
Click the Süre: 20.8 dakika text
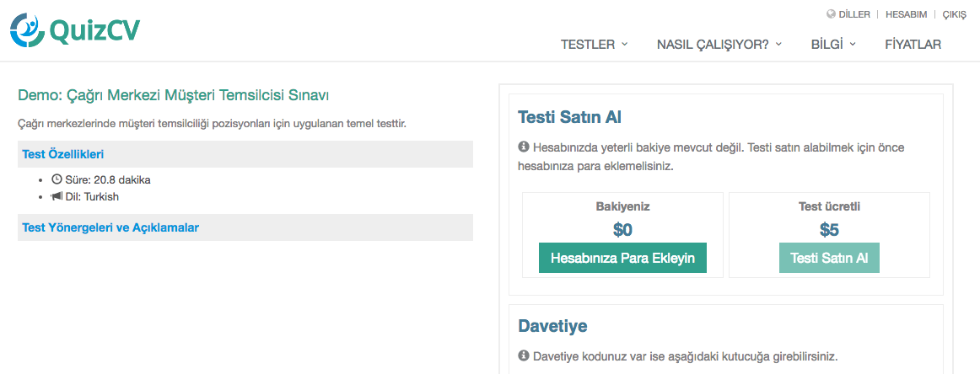click(x=107, y=179)
